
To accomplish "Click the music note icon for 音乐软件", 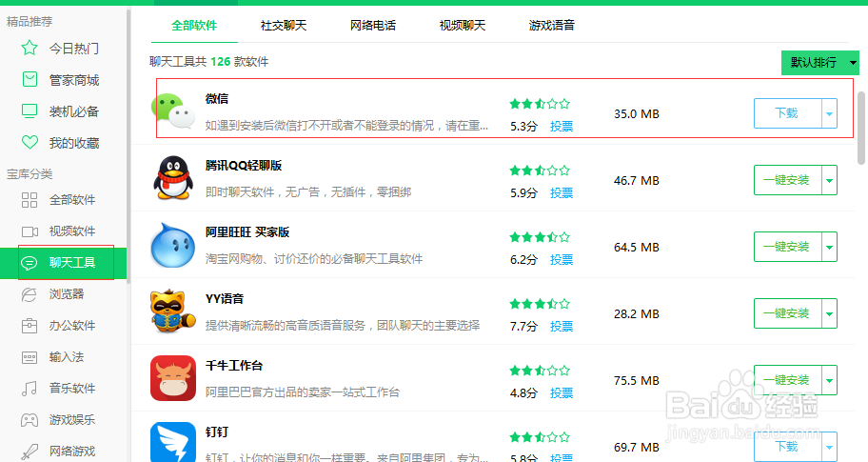I will click(x=30, y=389).
